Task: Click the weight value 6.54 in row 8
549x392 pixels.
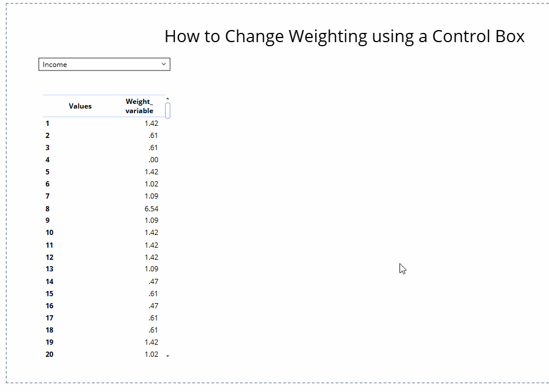Action: click(x=152, y=208)
